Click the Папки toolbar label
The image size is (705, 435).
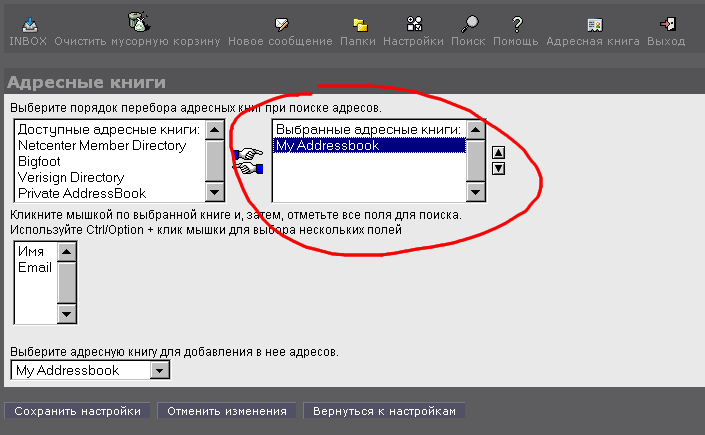click(357, 41)
